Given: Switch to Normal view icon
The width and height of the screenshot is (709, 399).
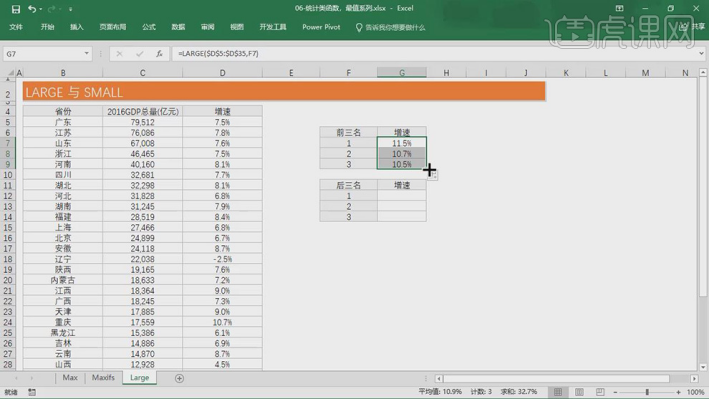Looking at the screenshot, I should [558, 392].
